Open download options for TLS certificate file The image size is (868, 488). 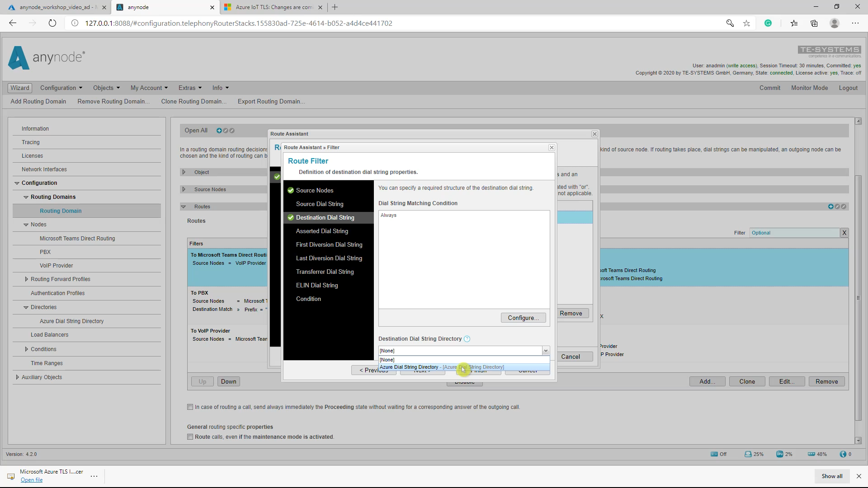pyautogui.click(x=94, y=476)
